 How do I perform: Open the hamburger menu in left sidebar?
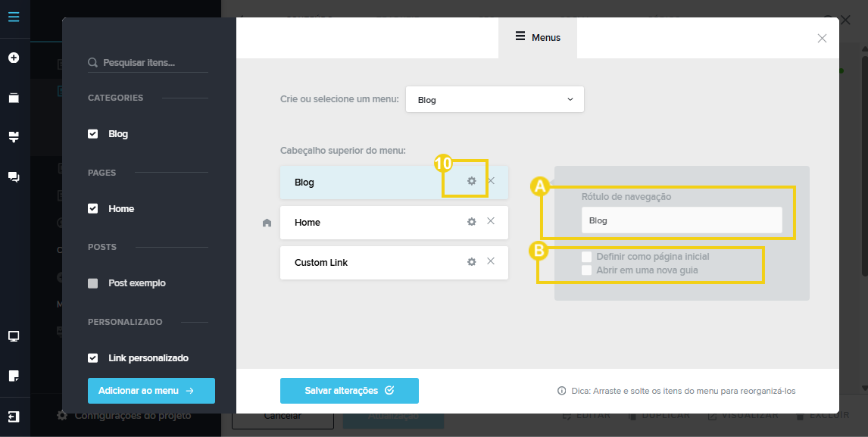14,17
